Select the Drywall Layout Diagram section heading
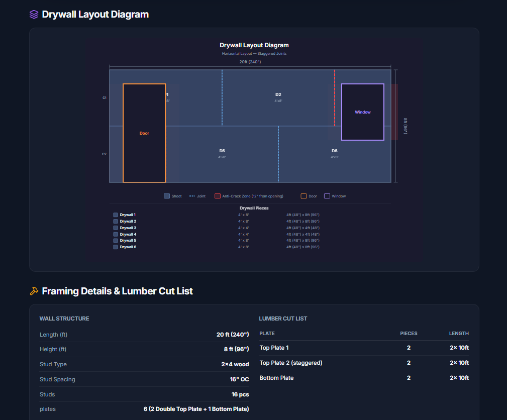The height and width of the screenshot is (420, 507). pos(95,14)
